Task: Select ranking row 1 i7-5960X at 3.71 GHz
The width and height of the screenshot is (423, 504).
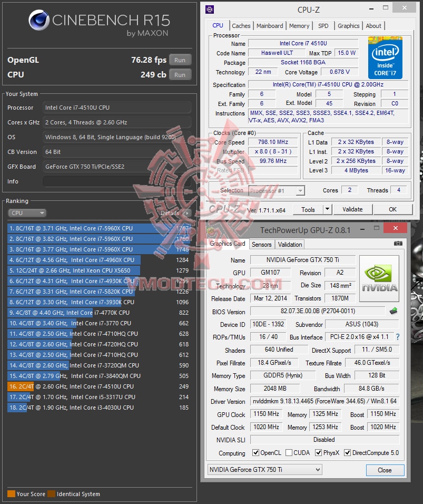Action: tap(99, 228)
